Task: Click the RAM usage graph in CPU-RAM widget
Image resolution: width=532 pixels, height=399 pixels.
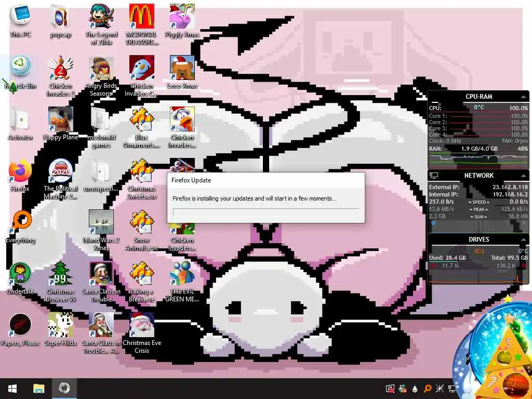Action: pyautogui.click(x=478, y=159)
